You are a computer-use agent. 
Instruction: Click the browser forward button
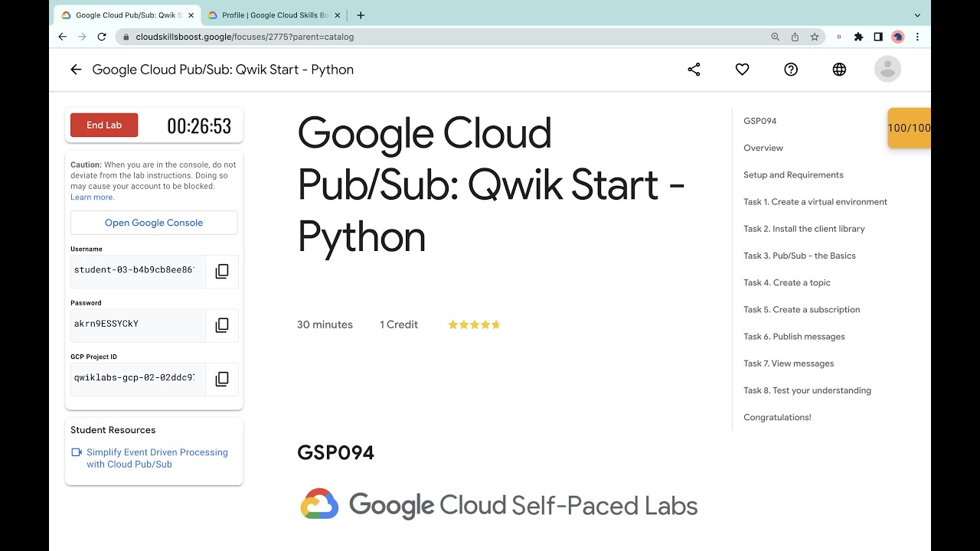pos(82,37)
